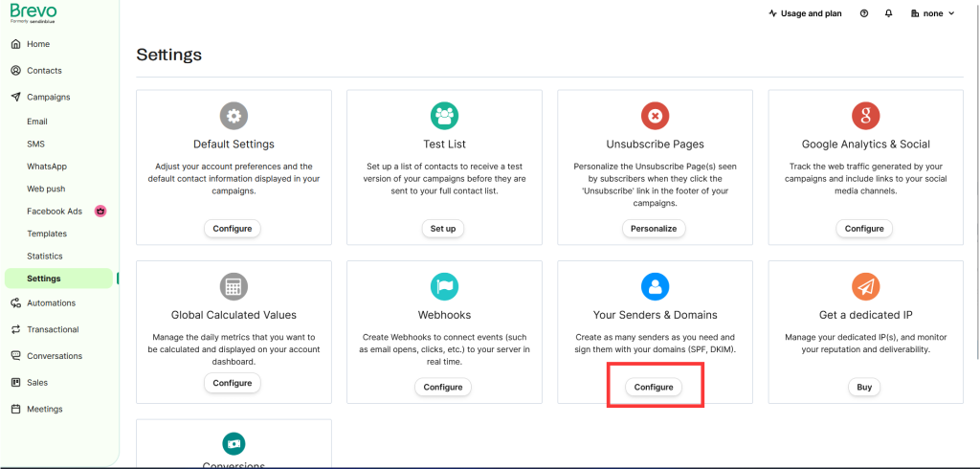Image resolution: width=980 pixels, height=469 pixels.
Task: Open the help question mark icon
Action: point(864,13)
